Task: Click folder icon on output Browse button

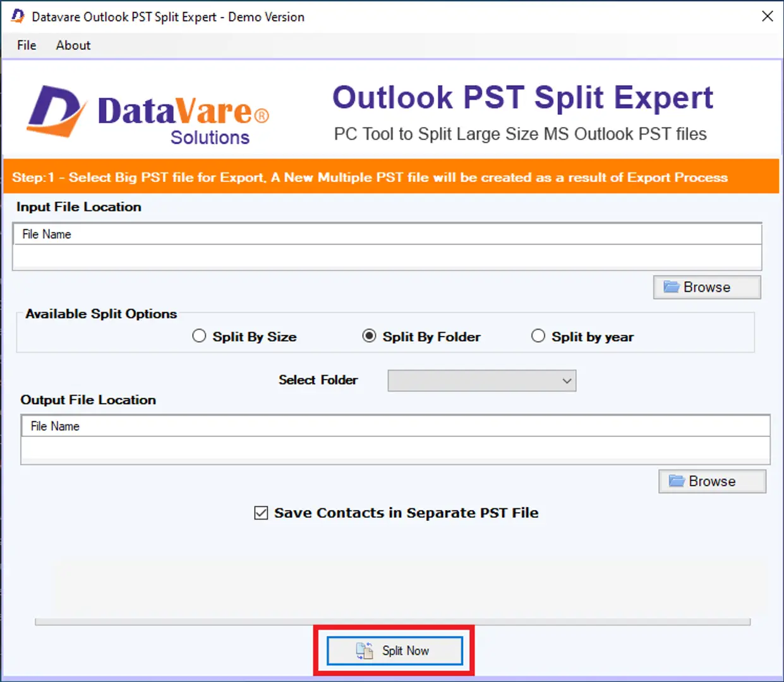Action: click(677, 481)
